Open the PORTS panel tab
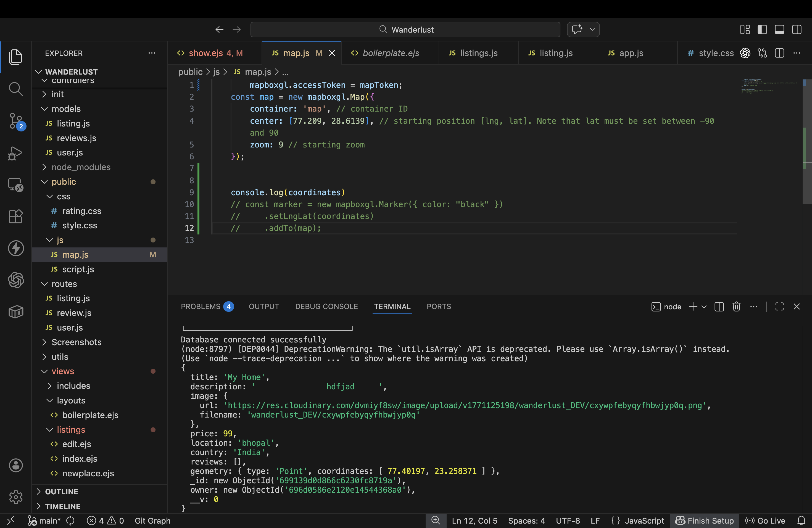Viewport: 812px width, 528px height. pos(439,307)
